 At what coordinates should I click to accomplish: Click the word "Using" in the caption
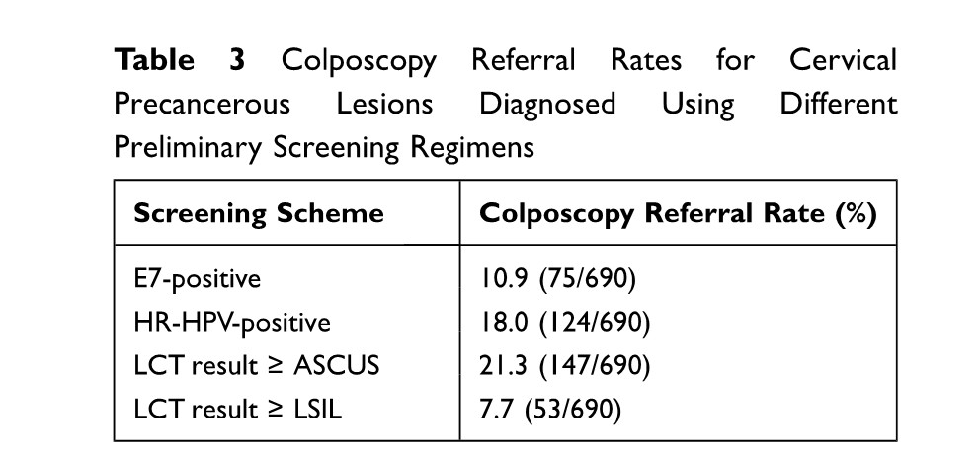pos(698,104)
